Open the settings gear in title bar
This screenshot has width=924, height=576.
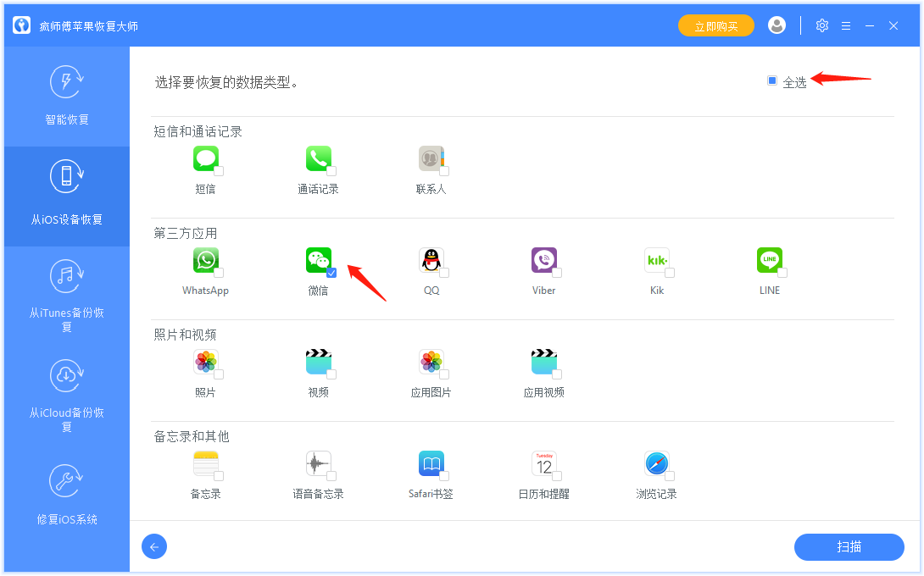(x=822, y=25)
